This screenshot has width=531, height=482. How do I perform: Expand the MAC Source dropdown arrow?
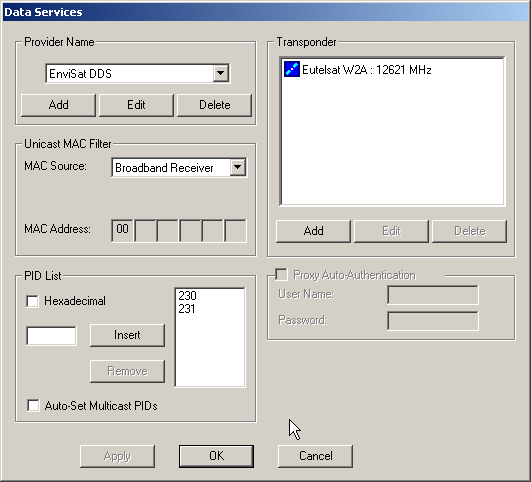tap(238, 167)
